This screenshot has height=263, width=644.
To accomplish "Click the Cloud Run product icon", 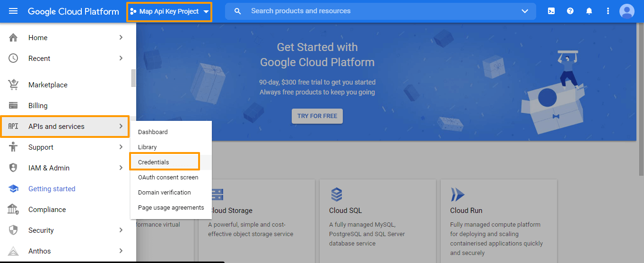I will [457, 194].
